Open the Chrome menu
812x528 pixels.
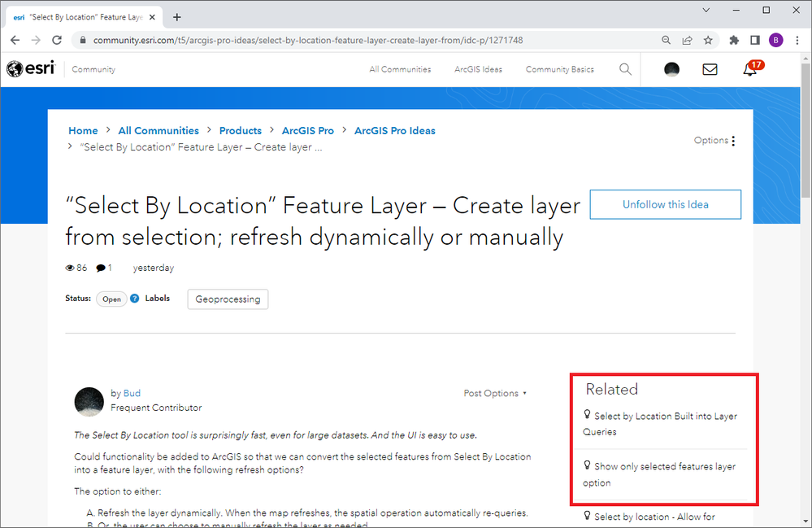point(796,40)
